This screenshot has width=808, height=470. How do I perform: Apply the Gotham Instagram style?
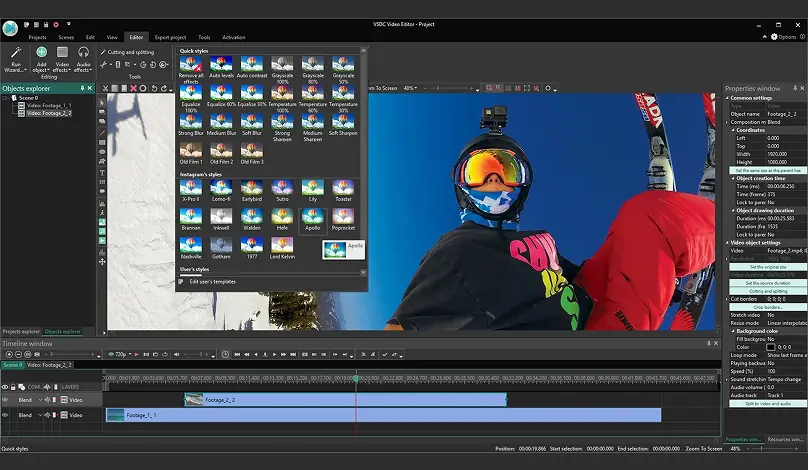[x=221, y=248]
